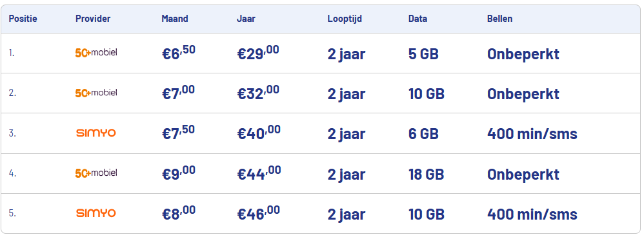Select the €6,50 monthly price
The width and height of the screenshot is (644, 237).
(x=179, y=53)
